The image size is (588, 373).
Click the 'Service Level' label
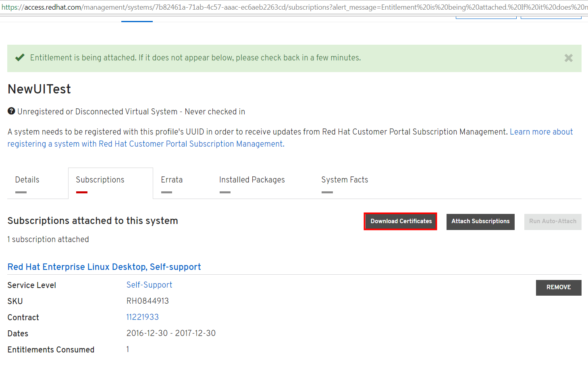(32, 285)
